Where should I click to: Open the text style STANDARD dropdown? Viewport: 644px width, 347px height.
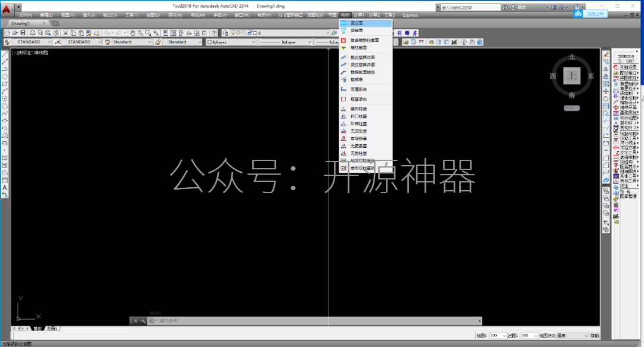point(31,42)
